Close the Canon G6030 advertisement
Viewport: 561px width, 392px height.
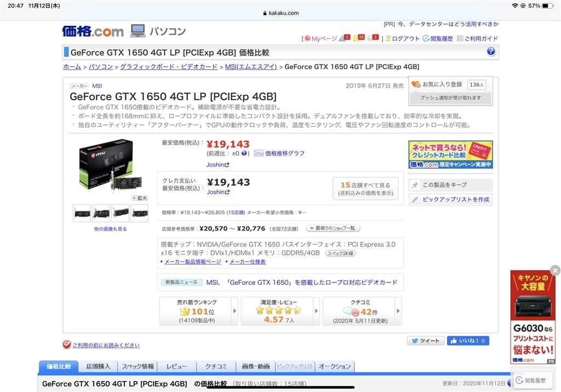click(556, 270)
